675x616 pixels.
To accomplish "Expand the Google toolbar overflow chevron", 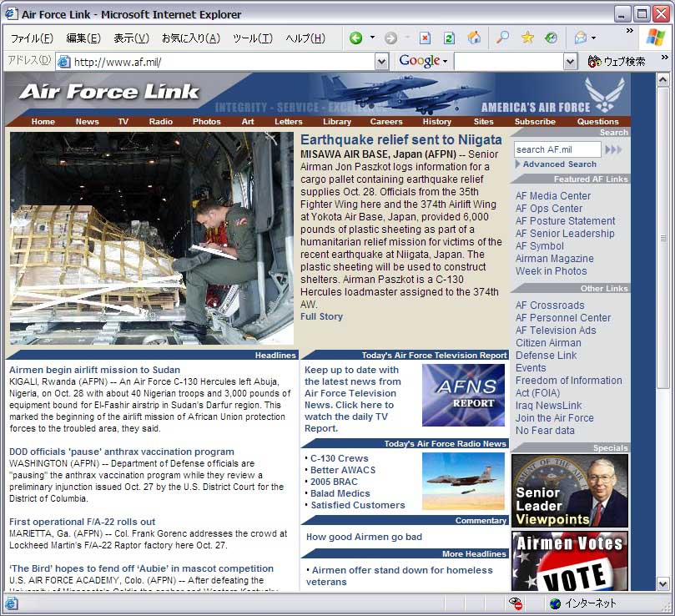I will 665,57.
